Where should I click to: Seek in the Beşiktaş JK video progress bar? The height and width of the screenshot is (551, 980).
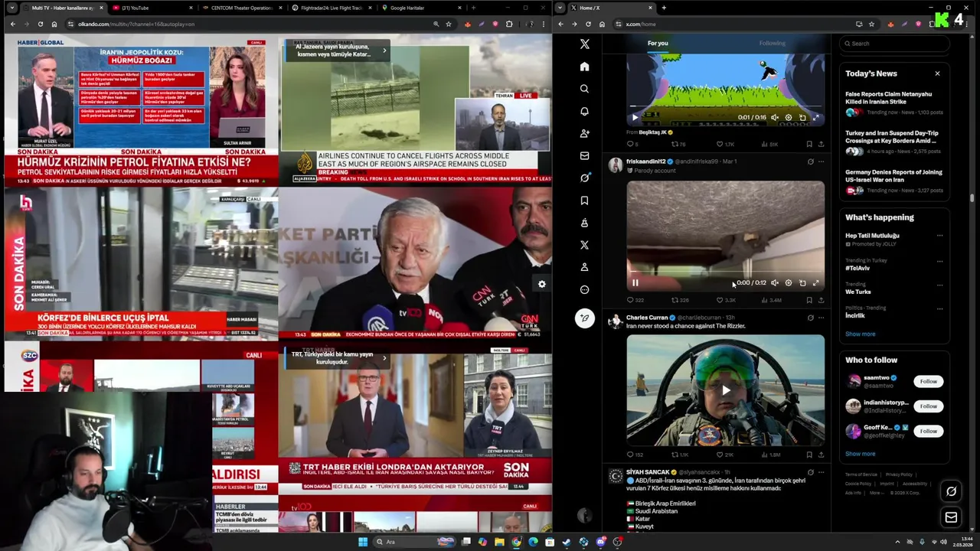[x=725, y=106]
